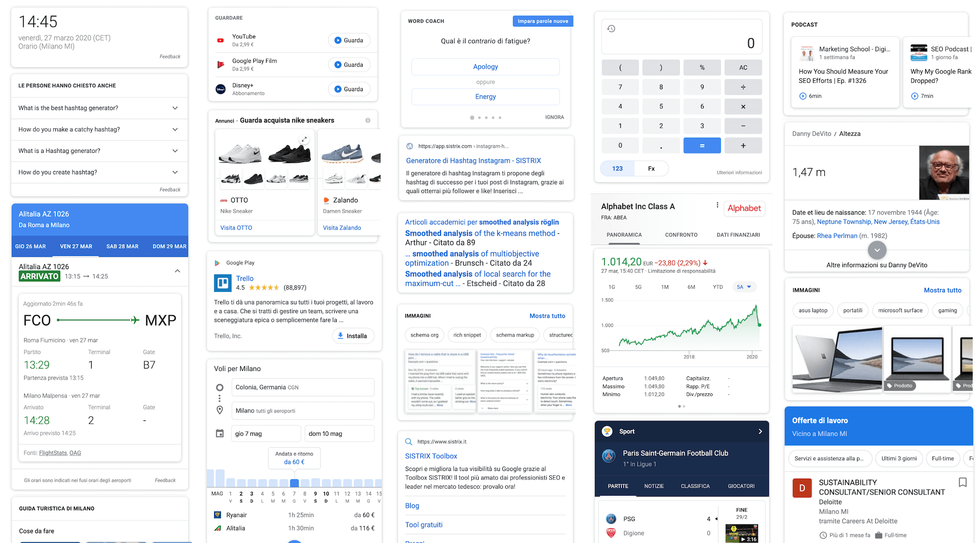Select the SAB 28 MAR flight date tab
The height and width of the screenshot is (543, 980).
pos(122,247)
